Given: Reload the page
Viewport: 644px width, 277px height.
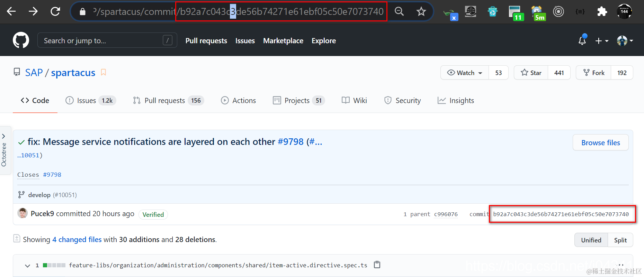Looking at the screenshot, I should click(55, 11).
